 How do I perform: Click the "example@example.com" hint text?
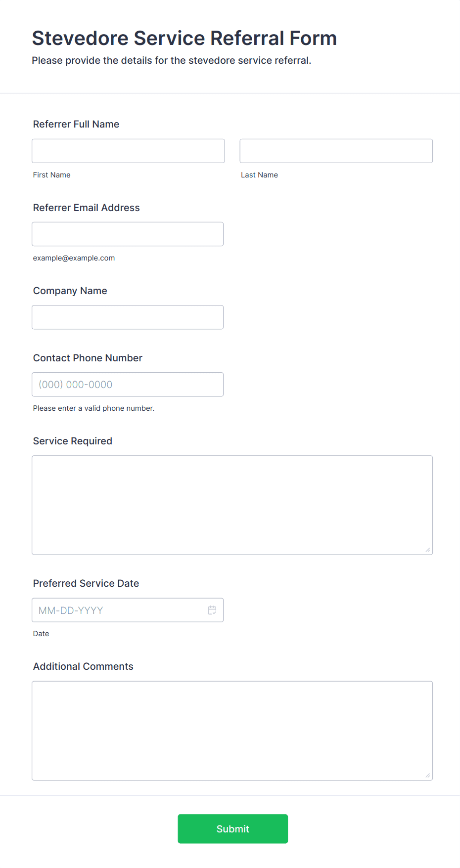(x=74, y=258)
